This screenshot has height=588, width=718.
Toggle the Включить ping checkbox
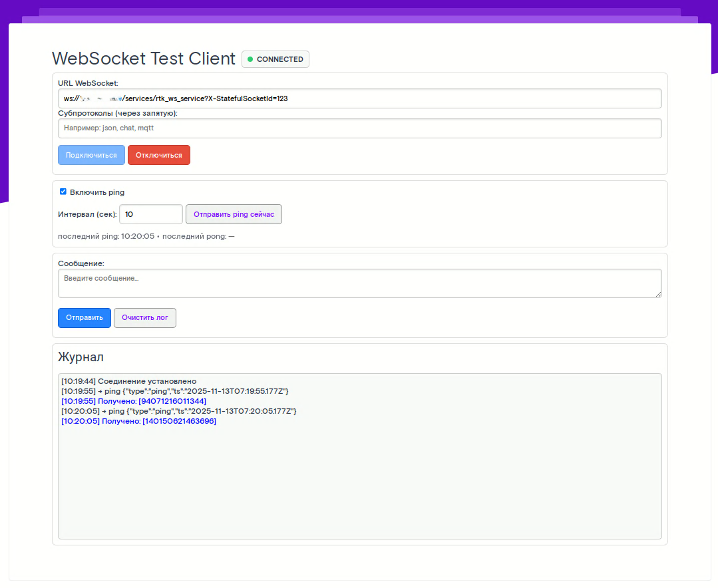point(63,192)
